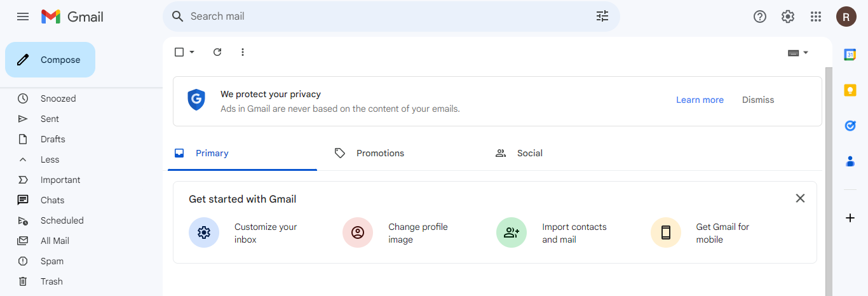The height and width of the screenshot is (296, 868).
Task: Click the "We protect your privacy" heading
Action: pyautogui.click(x=271, y=94)
